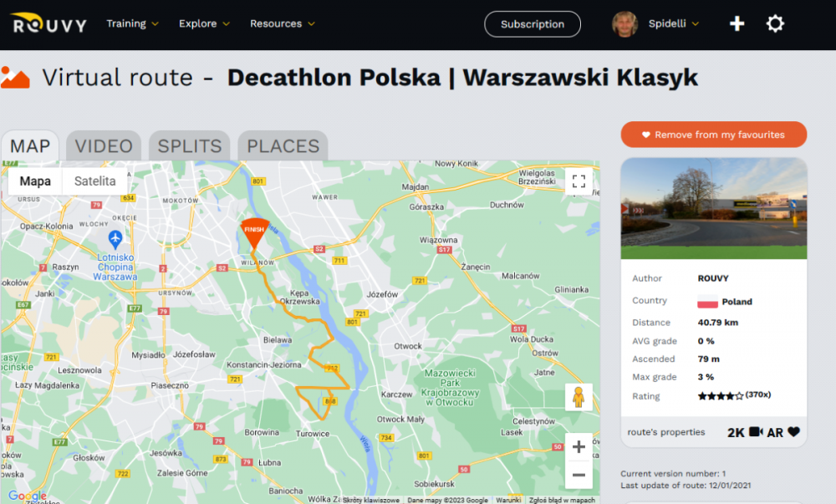836x504 pixels.
Task: Click Remove from my favourites button
Action: pyautogui.click(x=714, y=135)
